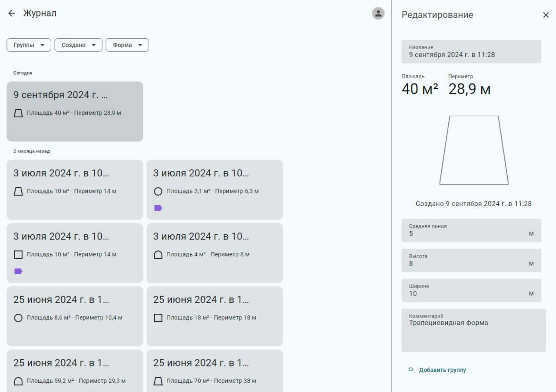
Task: Click the back arrow next to Журнал
Action: click(x=12, y=13)
